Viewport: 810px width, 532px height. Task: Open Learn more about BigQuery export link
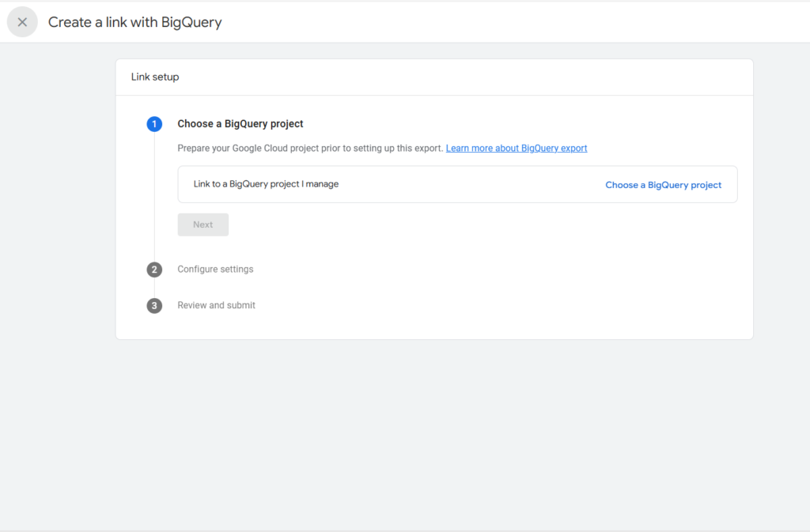pos(516,148)
